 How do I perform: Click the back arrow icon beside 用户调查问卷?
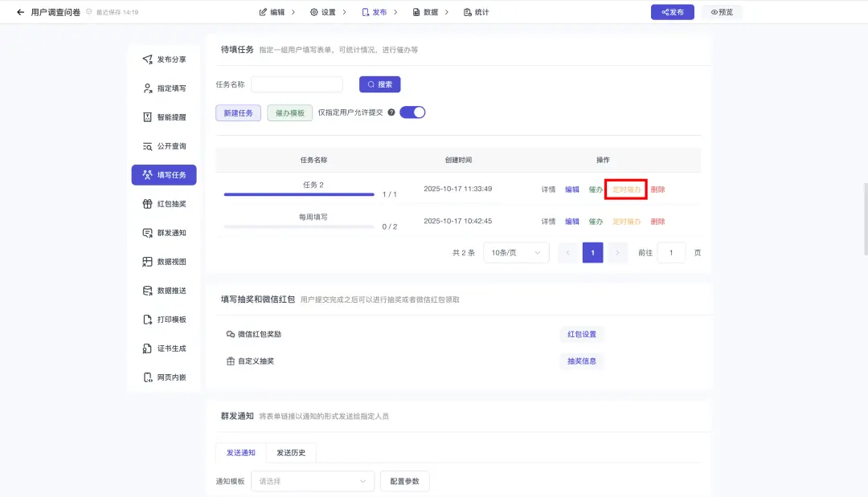(x=20, y=12)
